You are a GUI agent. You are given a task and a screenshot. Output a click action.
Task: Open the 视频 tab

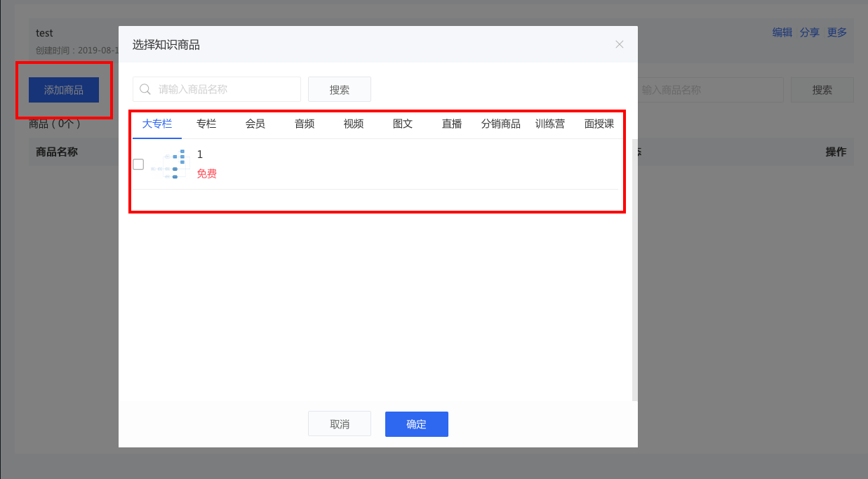coord(354,124)
